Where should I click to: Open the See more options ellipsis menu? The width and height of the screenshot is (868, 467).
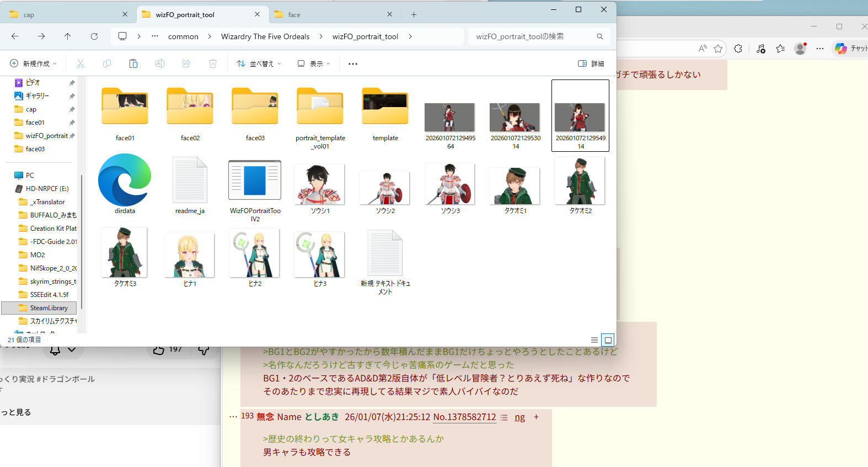353,64
